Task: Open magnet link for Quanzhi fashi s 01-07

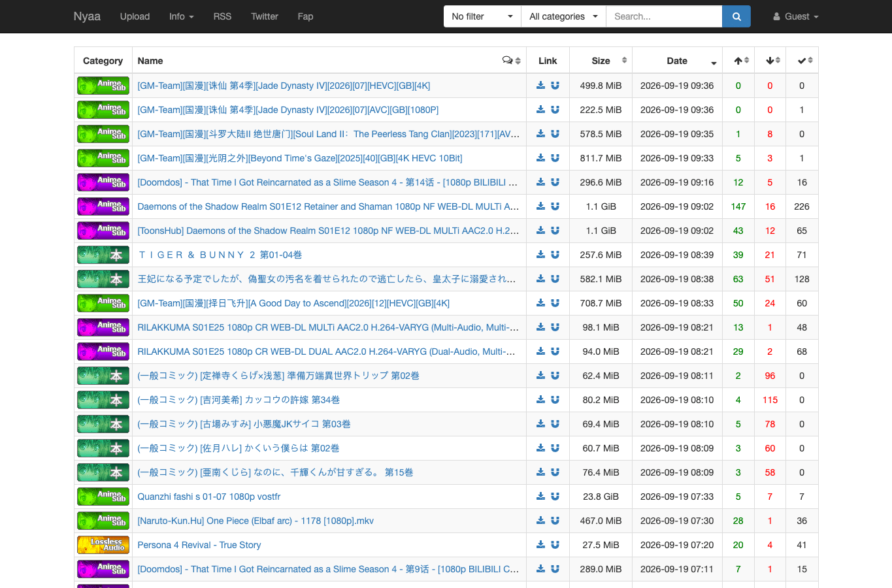Action: [x=555, y=496]
